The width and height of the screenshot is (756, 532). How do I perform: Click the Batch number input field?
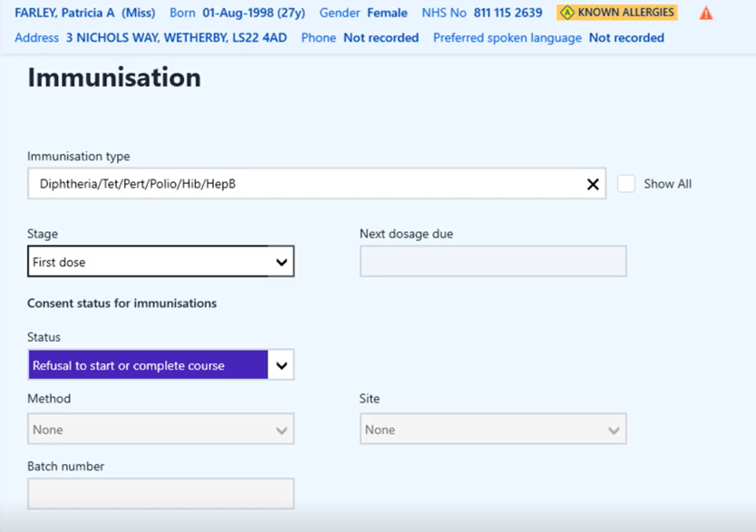160,493
